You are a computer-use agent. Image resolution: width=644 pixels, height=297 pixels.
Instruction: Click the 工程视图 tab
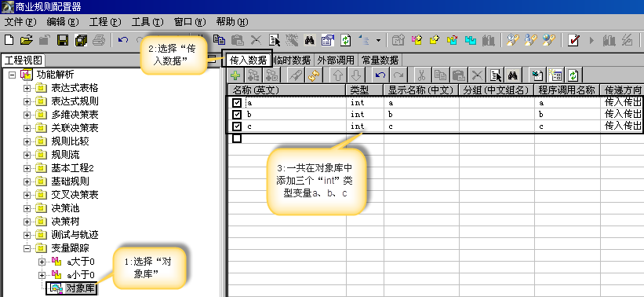(x=23, y=60)
